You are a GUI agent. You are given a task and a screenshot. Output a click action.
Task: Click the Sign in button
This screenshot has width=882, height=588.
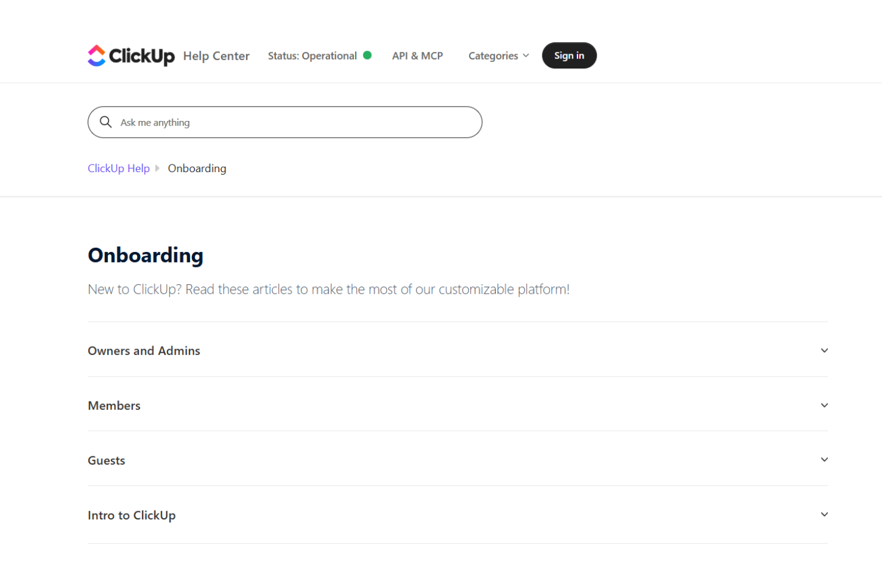tap(569, 55)
